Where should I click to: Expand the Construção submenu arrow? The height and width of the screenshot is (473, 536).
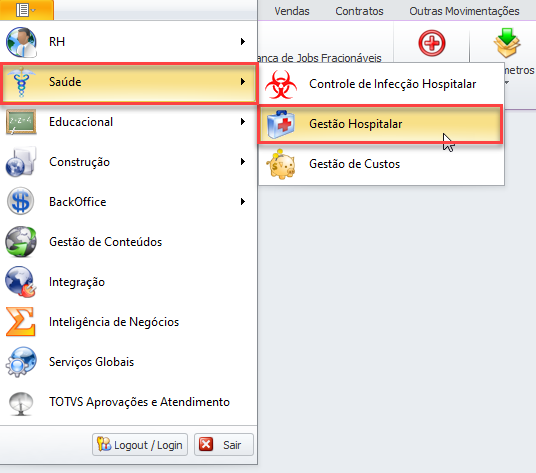[243, 162]
